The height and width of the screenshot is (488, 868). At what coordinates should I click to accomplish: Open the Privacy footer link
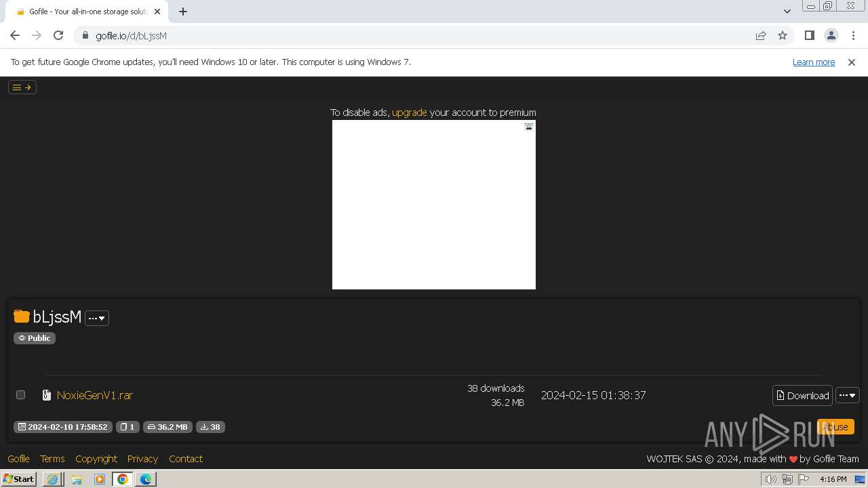point(142,459)
